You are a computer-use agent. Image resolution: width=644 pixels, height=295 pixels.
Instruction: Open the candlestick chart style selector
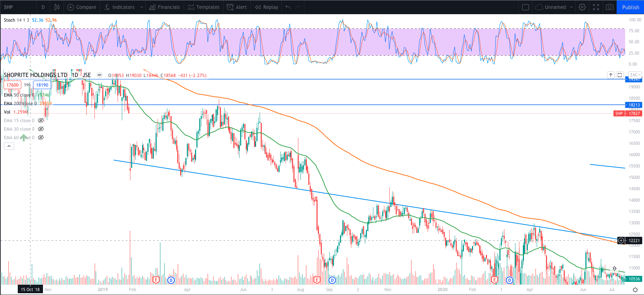coord(57,7)
